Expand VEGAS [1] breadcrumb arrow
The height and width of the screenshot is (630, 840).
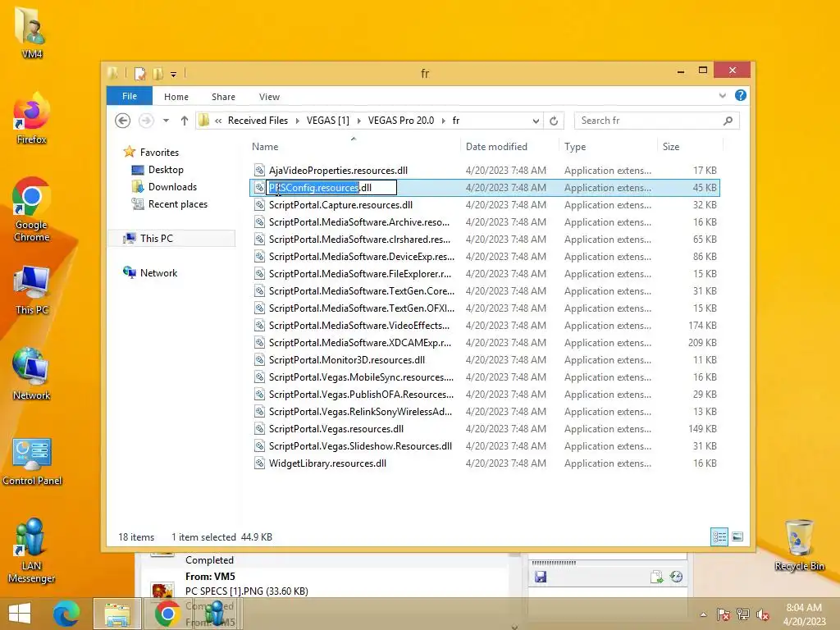tap(358, 121)
